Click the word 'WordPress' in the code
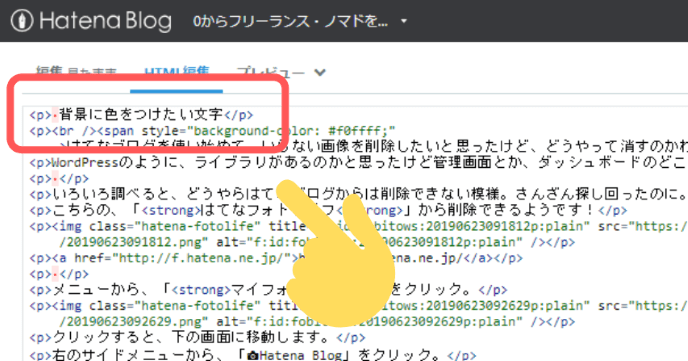 point(85,162)
